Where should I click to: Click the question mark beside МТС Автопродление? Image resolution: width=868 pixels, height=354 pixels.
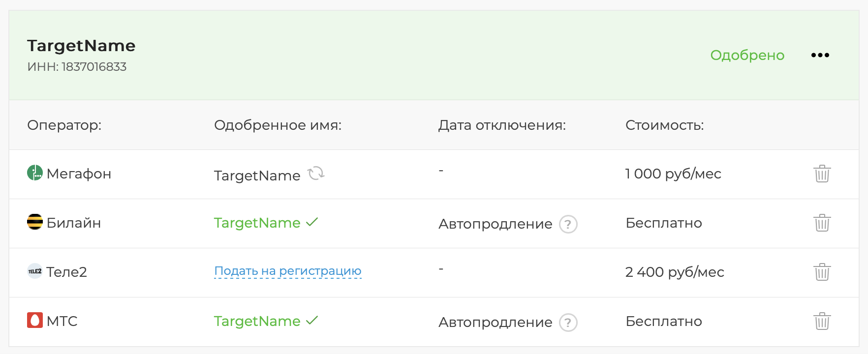coord(568,322)
